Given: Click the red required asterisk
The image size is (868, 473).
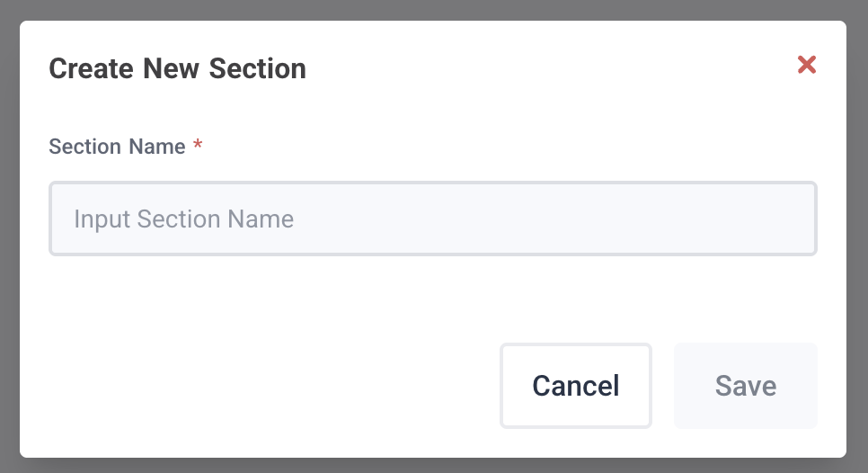Looking at the screenshot, I should (x=198, y=145).
